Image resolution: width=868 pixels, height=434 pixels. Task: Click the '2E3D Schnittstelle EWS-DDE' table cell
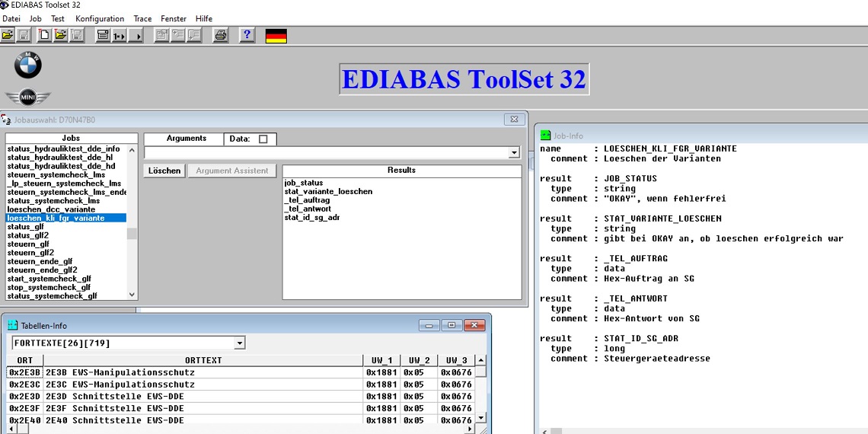coord(203,397)
